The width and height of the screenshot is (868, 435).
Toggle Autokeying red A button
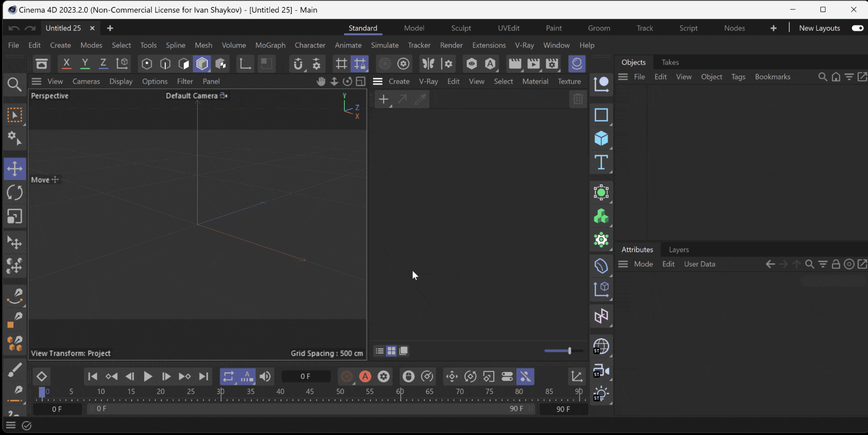click(x=365, y=376)
